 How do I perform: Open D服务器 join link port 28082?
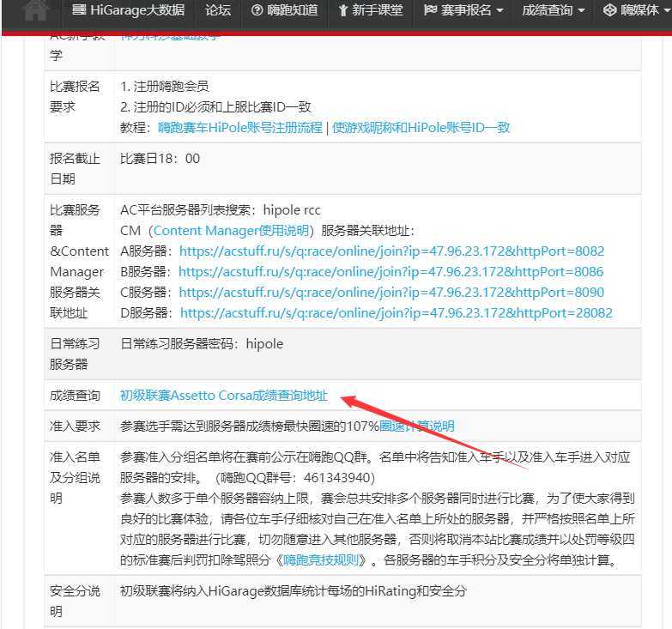click(396, 313)
